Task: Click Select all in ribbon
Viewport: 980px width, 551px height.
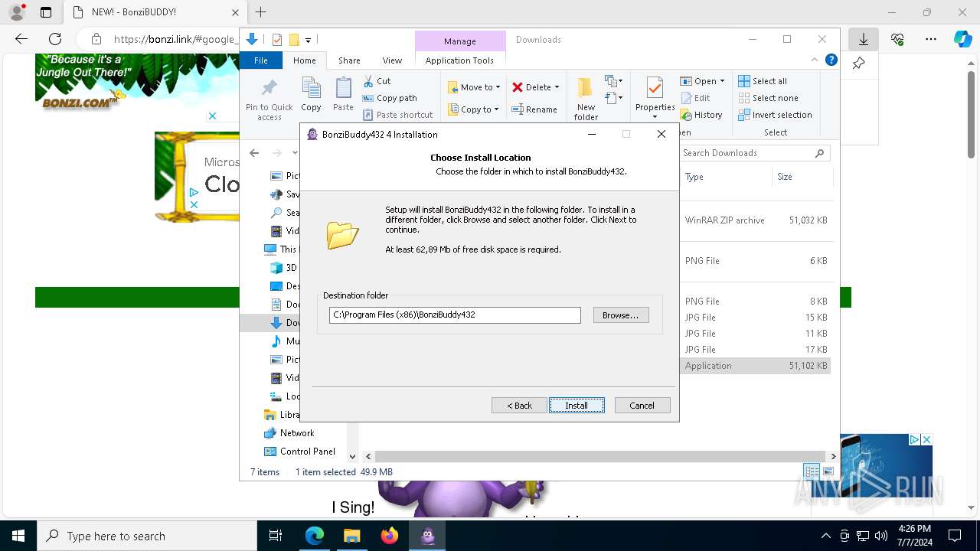Action: (x=763, y=81)
